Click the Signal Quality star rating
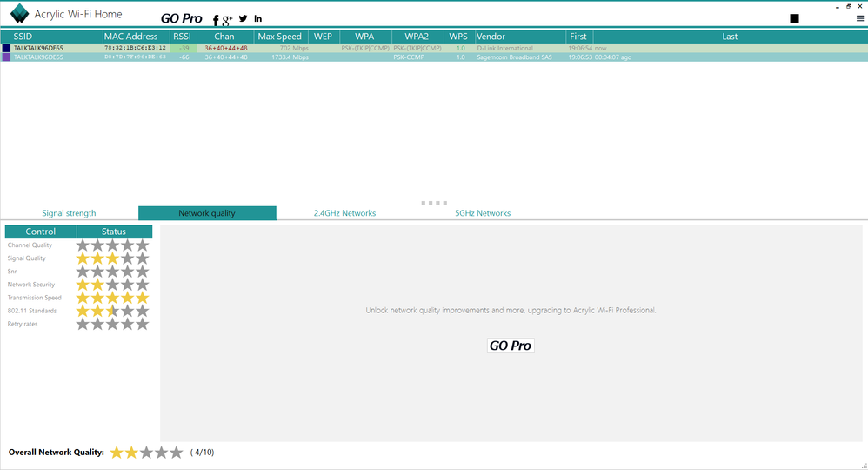The image size is (868, 470). point(112,258)
